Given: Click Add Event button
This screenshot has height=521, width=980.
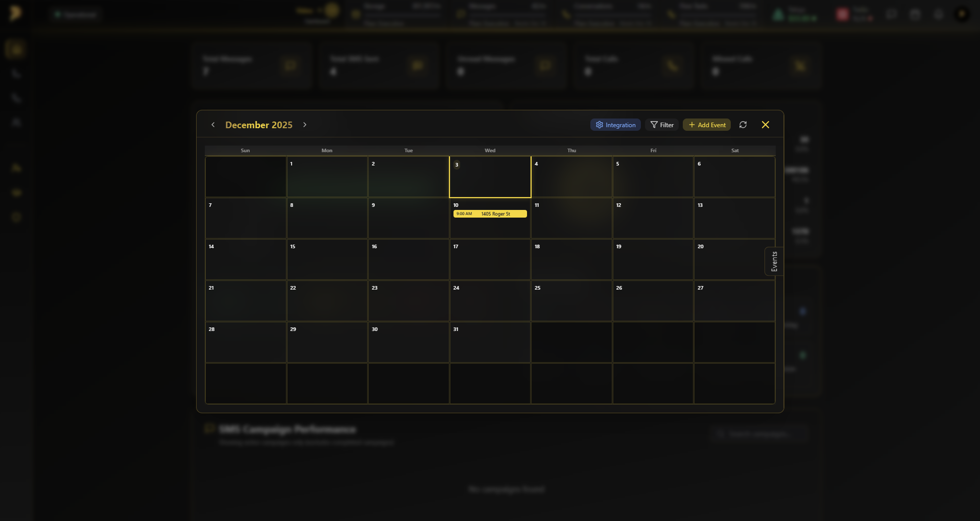Looking at the screenshot, I should tap(707, 125).
